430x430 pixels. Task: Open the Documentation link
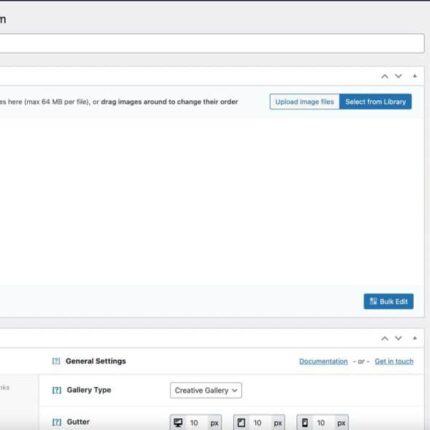(323, 361)
